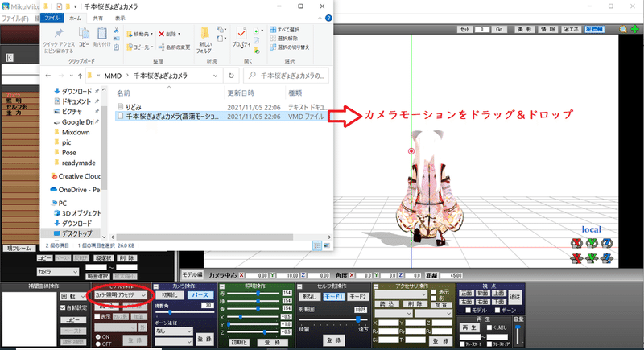Click the Invert Selection icon
The image size is (644, 350).
(273, 47)
